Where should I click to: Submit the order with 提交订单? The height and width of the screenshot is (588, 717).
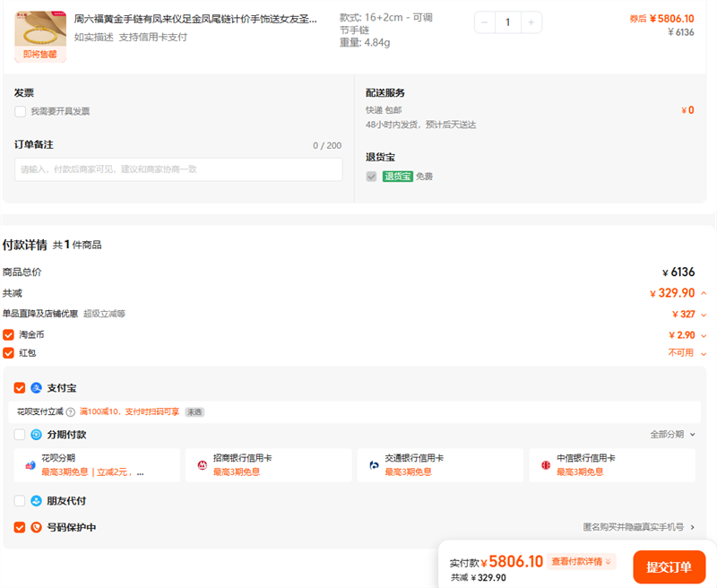tap(669, 566)
